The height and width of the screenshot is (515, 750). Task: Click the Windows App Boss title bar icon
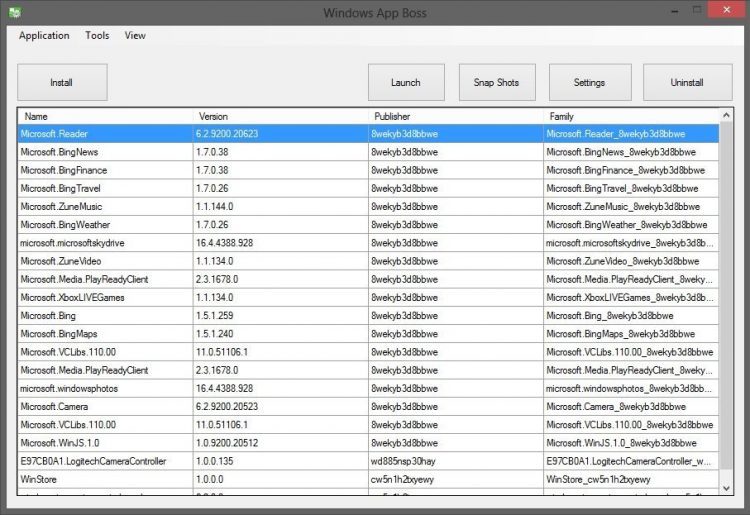tap(15, 12)
